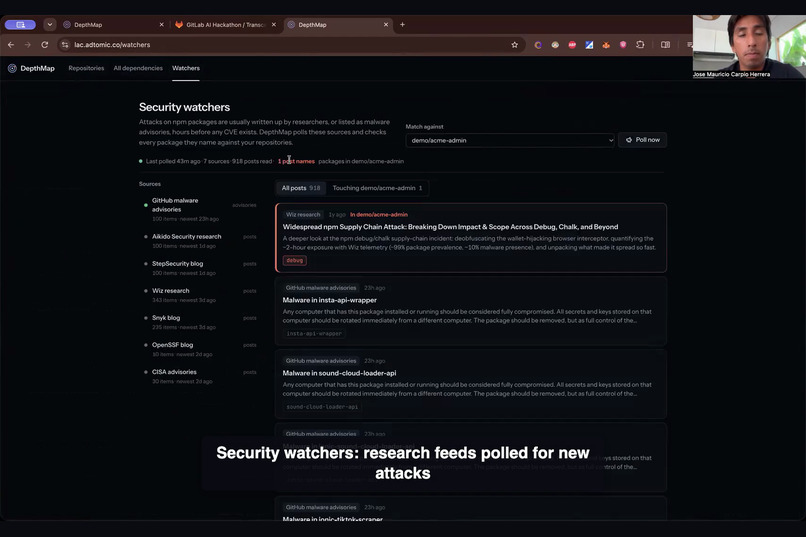The width and height of the screenshot is (806, 537).
Task: Open the All dependencies nav tab
Action: pos(138,68)
